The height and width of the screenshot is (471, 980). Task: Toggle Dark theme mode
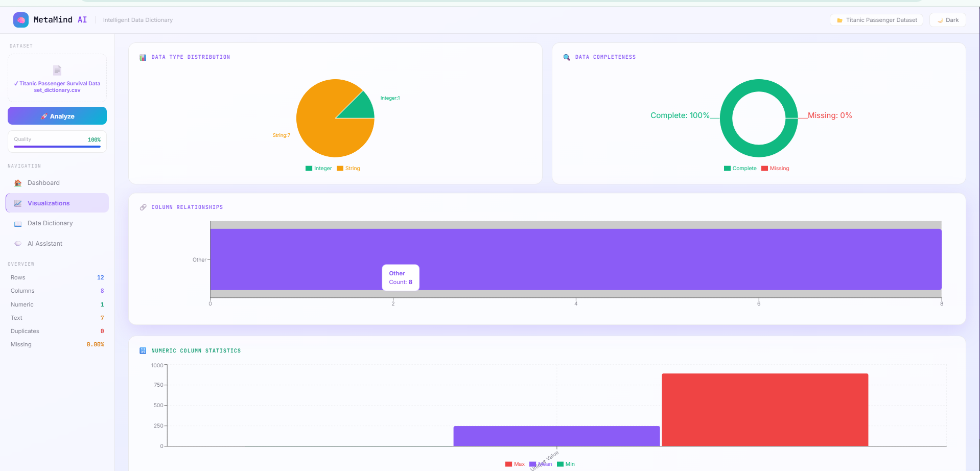click(948, 20)
